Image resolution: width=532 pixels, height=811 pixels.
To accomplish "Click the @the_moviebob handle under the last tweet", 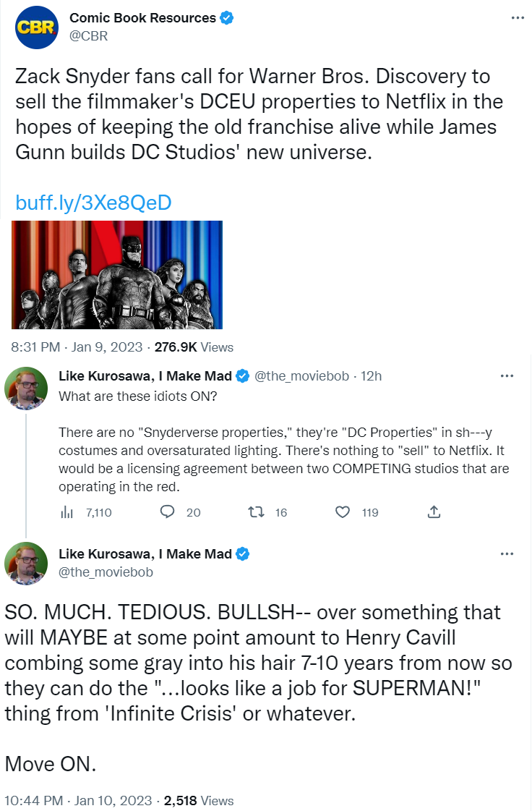I will (106, 572).
